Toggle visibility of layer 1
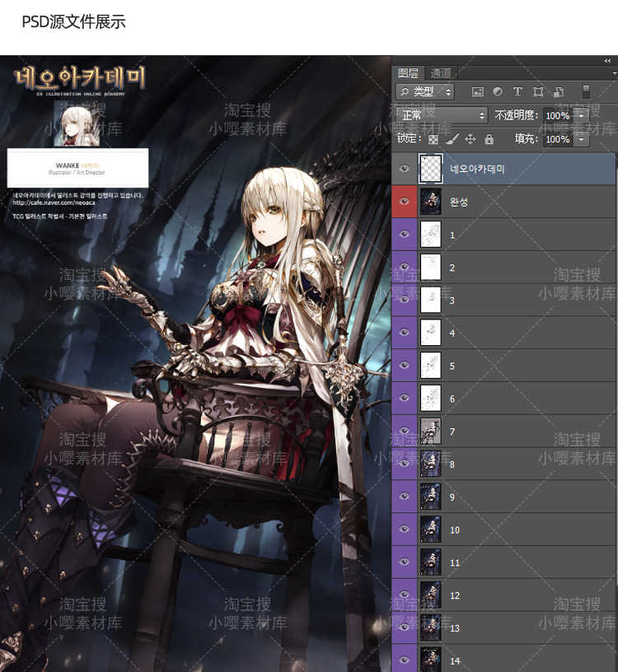618x672 pixels. (404, 234)
